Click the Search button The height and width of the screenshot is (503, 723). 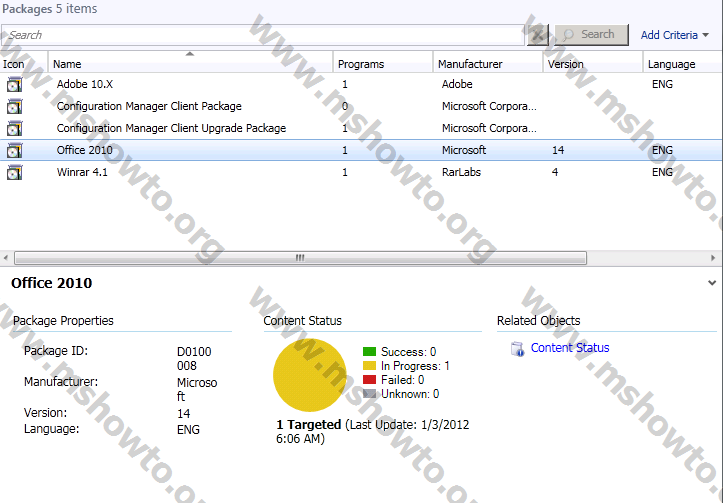pos(592,35)
